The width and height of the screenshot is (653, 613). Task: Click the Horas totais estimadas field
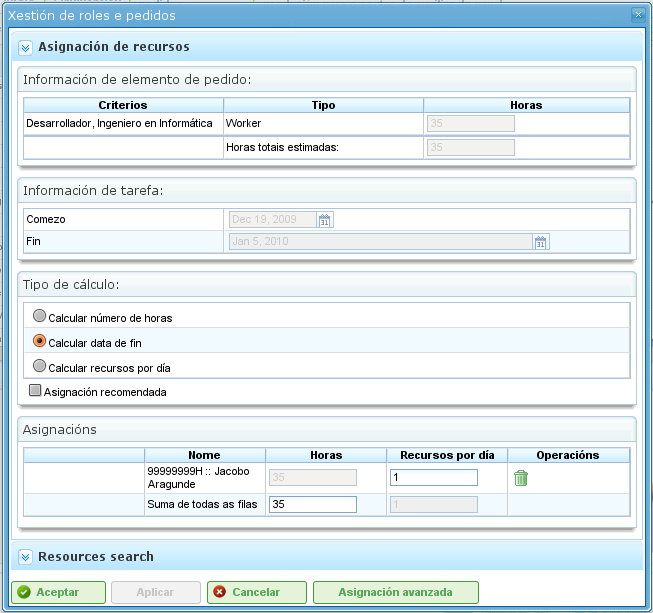pos(470,147)
